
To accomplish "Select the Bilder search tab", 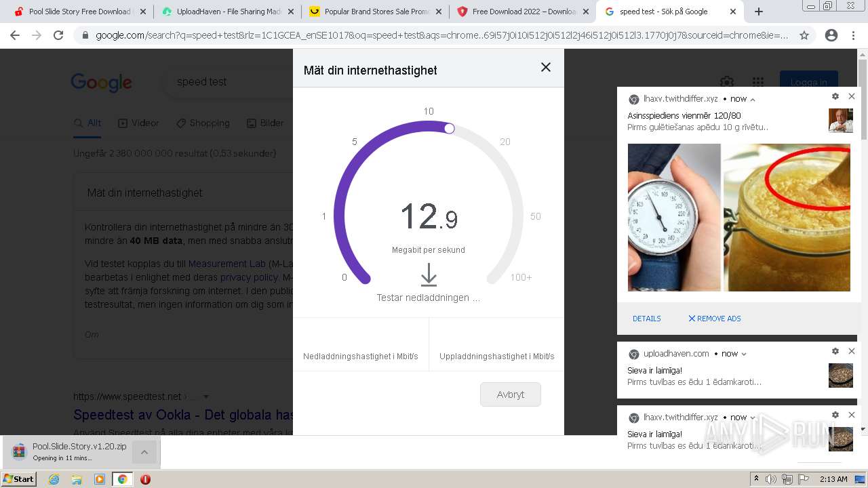I will 265,123.
